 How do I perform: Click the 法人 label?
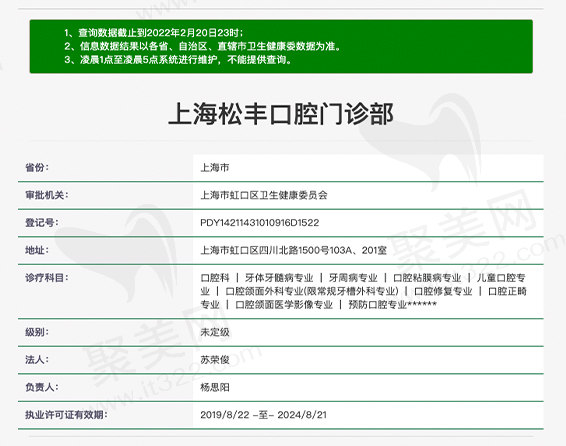point(37,359)
